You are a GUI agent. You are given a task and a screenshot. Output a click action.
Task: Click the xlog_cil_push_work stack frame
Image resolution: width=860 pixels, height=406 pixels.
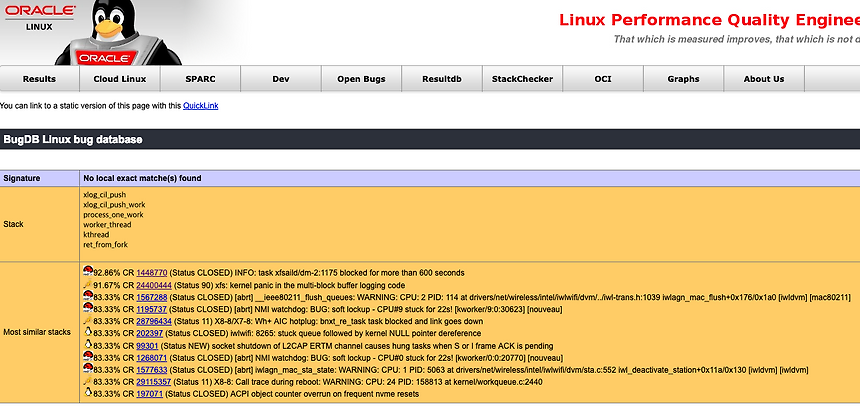tap(114, 205)
